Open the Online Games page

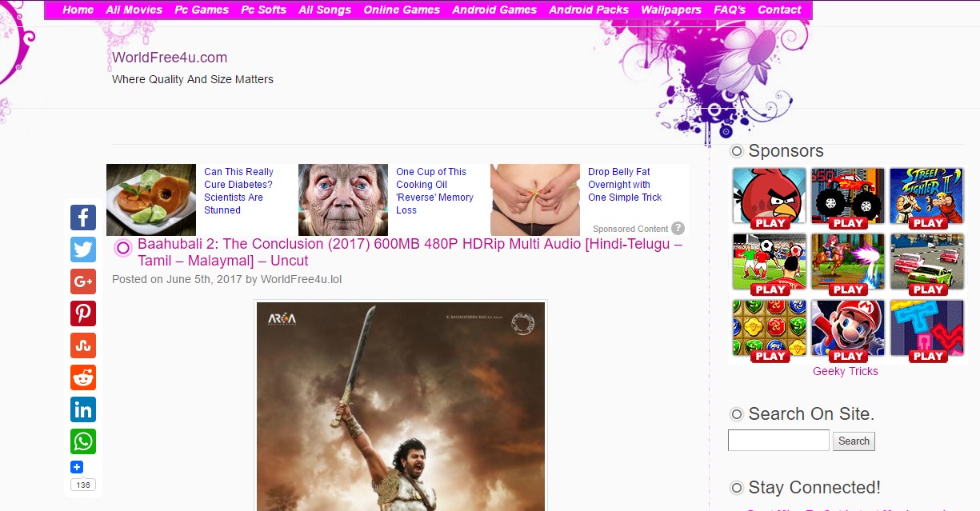402,10
